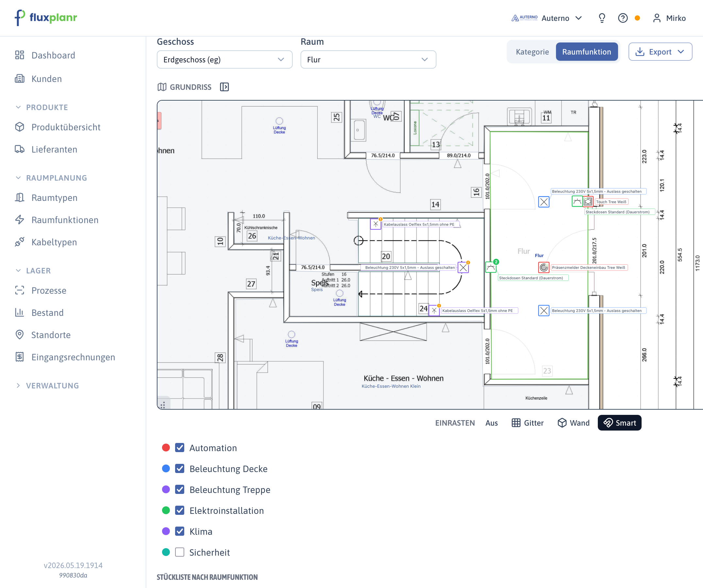Screen dimensions: 703x588
Task: Uncheck the Elektroinstallation checkbox
Action: click(180, 510)
